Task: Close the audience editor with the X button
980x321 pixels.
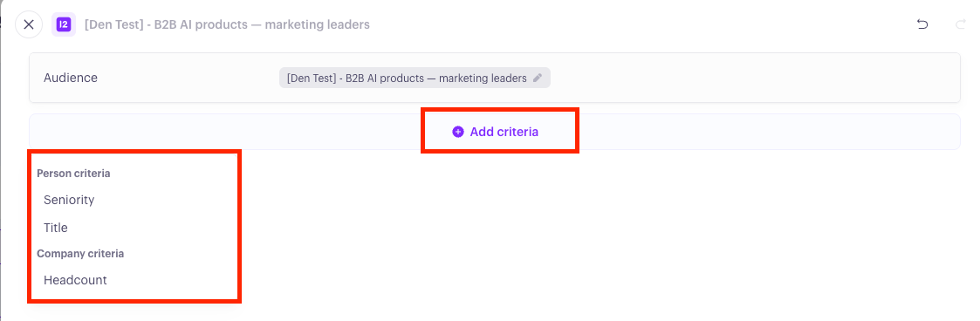Action: click(29, 25)
